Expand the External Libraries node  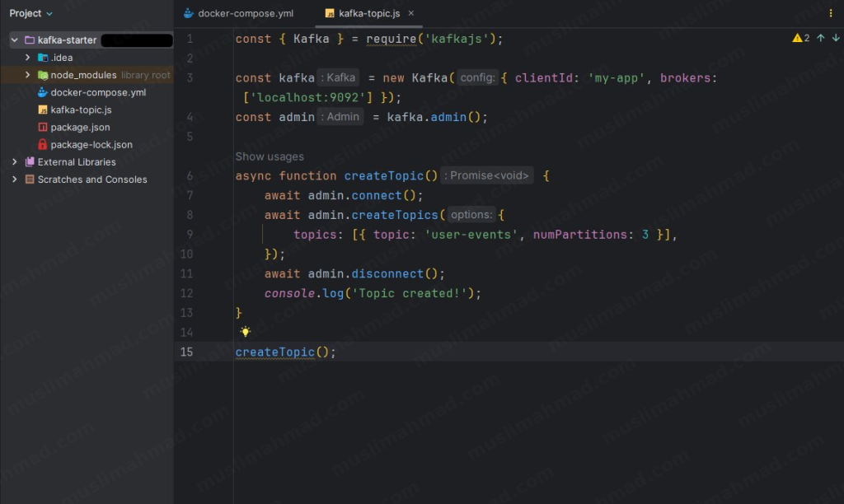point(13,161)
